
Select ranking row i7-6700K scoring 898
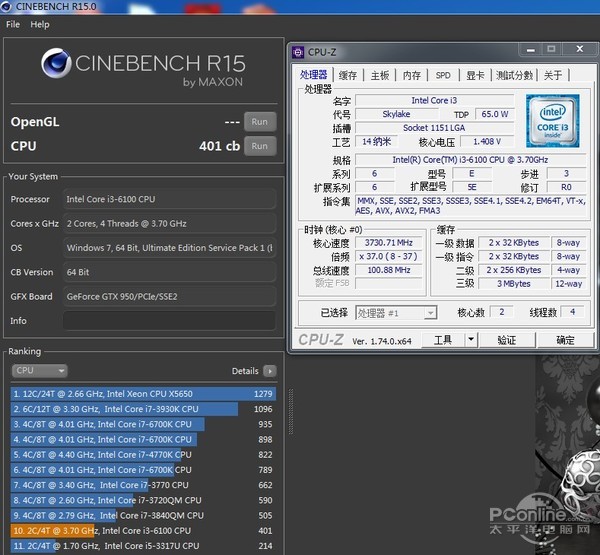143,439
